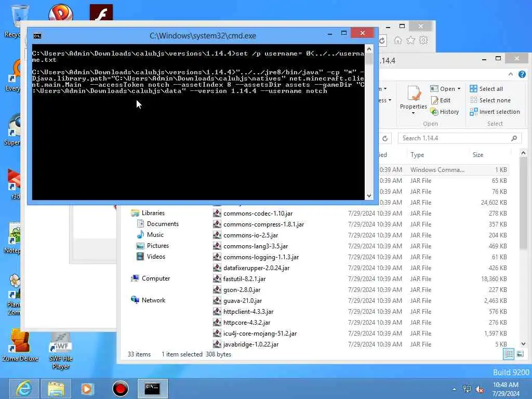Image resolution: width=532 pixels, height=399 pixels.
Task: Switch to large icons view in status bar
Action: 520,354
